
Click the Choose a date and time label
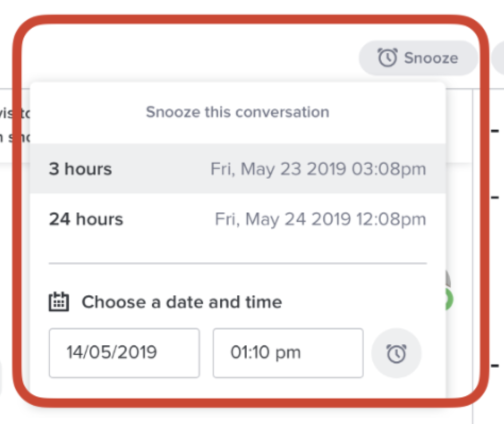[x=182, y=302]
